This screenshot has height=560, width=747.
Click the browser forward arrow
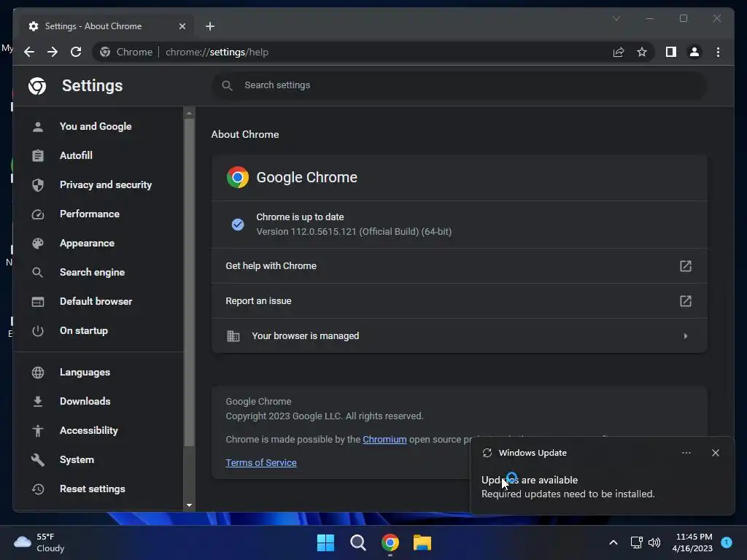[53, 52]
